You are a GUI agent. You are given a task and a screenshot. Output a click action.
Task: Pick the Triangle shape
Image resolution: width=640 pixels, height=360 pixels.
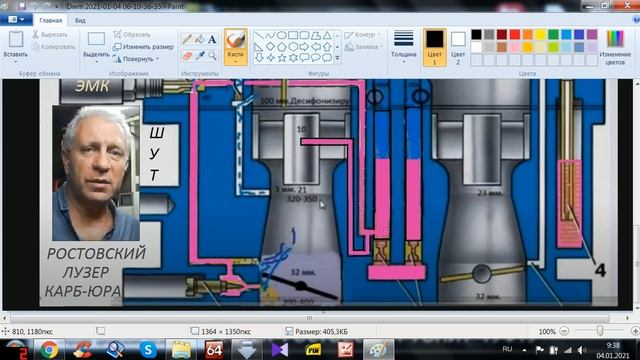[x=327, y=36]
